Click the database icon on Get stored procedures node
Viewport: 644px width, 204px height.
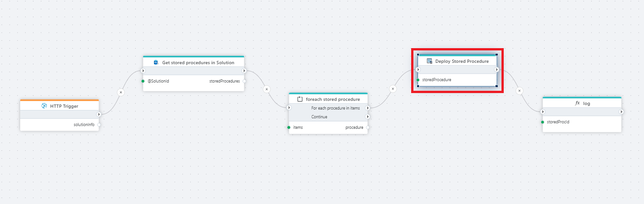(x=156, y=62)
